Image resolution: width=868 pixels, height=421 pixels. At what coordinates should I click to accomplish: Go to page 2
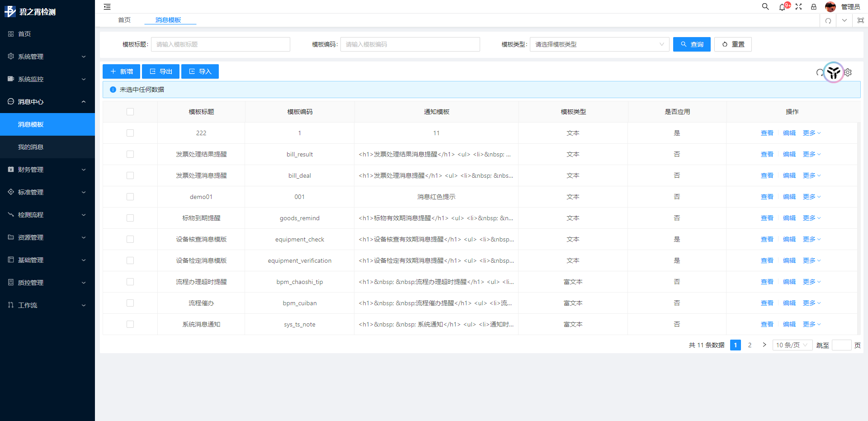pos(750,345)
